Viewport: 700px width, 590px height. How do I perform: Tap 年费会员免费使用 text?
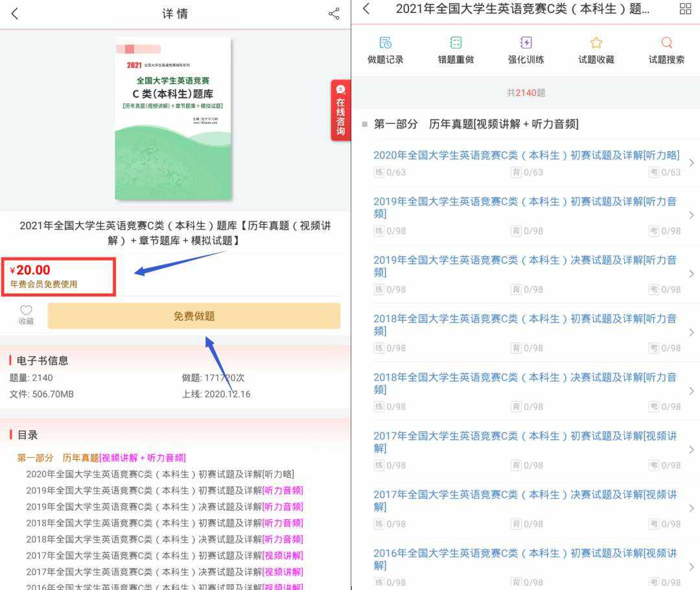tap(44, 285)
